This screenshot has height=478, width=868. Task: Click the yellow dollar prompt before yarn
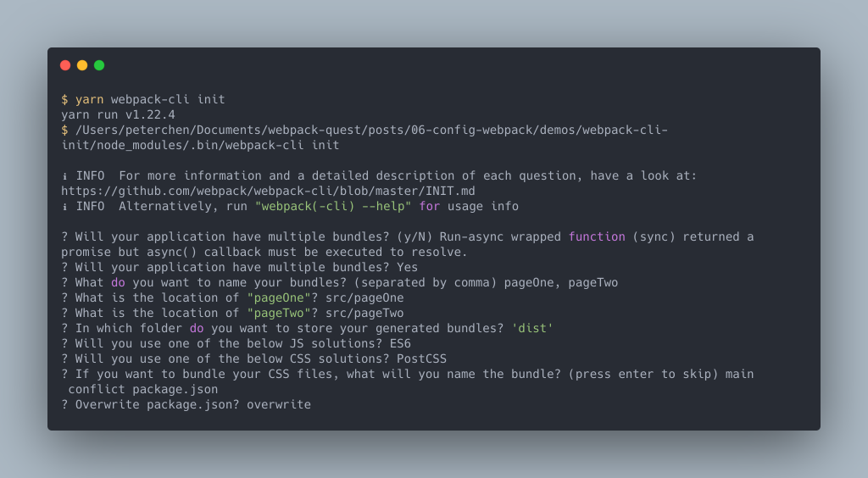[64, 100]
